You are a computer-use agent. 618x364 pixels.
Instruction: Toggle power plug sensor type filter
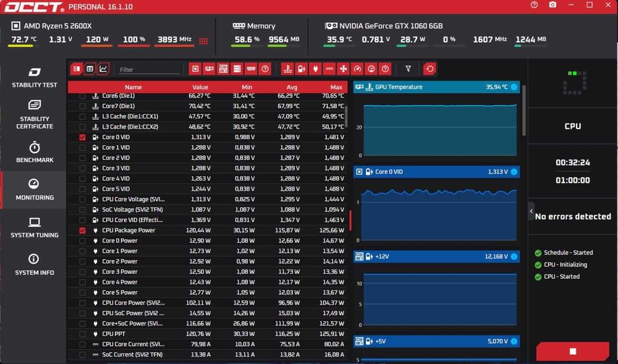315,69
